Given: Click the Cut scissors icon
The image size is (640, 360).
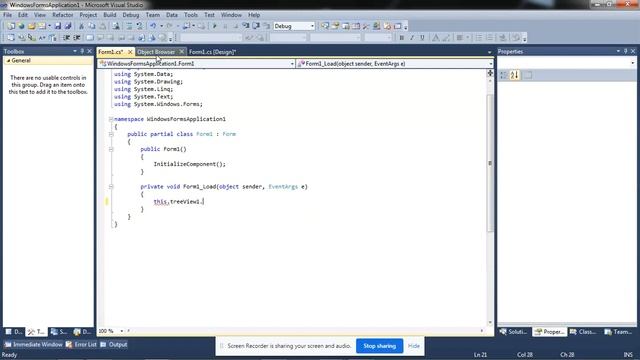Looking at the screenshot, I should tap(81, 26).
